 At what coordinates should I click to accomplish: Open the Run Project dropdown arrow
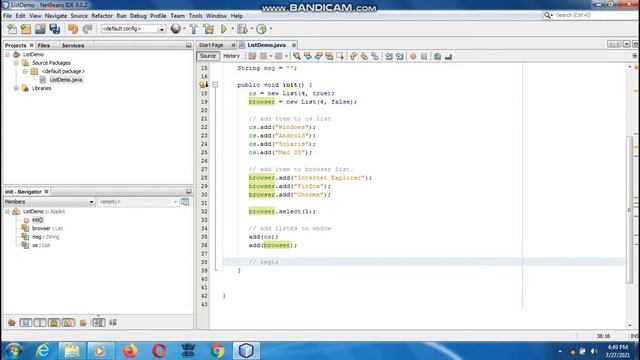point(232,29)
